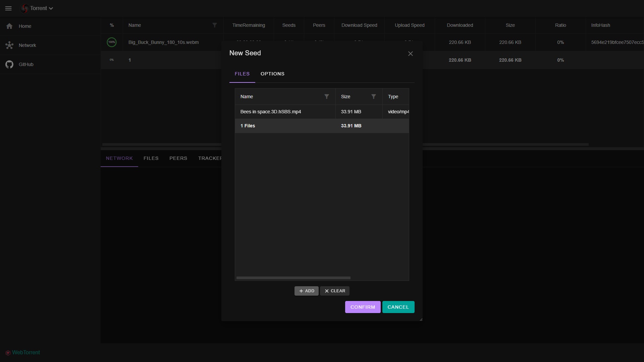This screenshot has width=644, height=362.
Task: Switch to the OPTIONS tab
Action: click(x=272, y=74)
